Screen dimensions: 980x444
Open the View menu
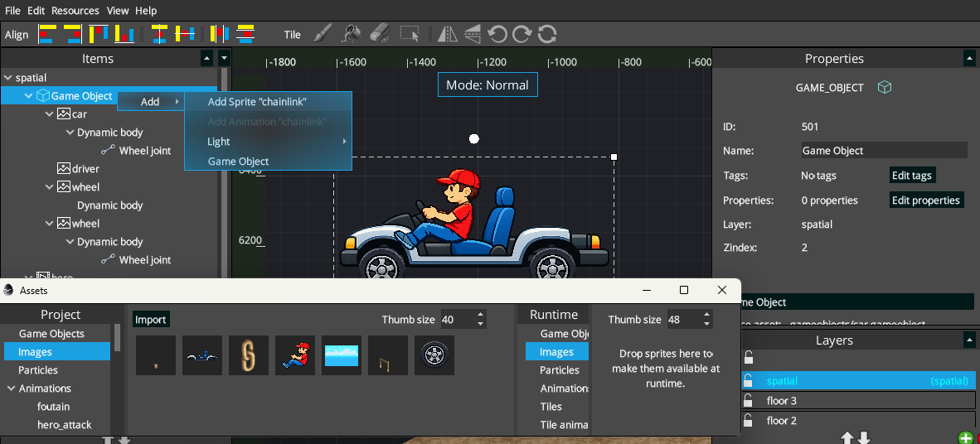click(x=118, y=11)
